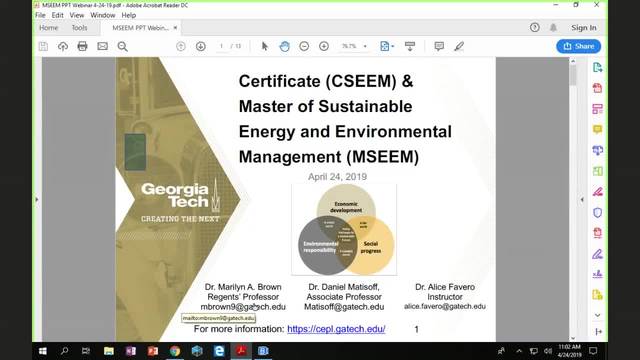Open the zoom percentage dropdown
Screen dimensions: 640x360
(365, 46)
